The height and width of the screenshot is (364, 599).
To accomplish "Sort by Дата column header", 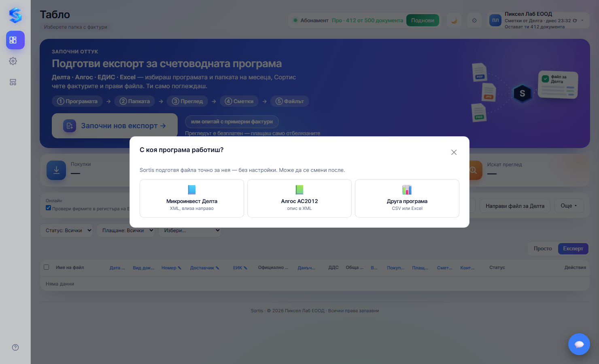I will 117,268.
